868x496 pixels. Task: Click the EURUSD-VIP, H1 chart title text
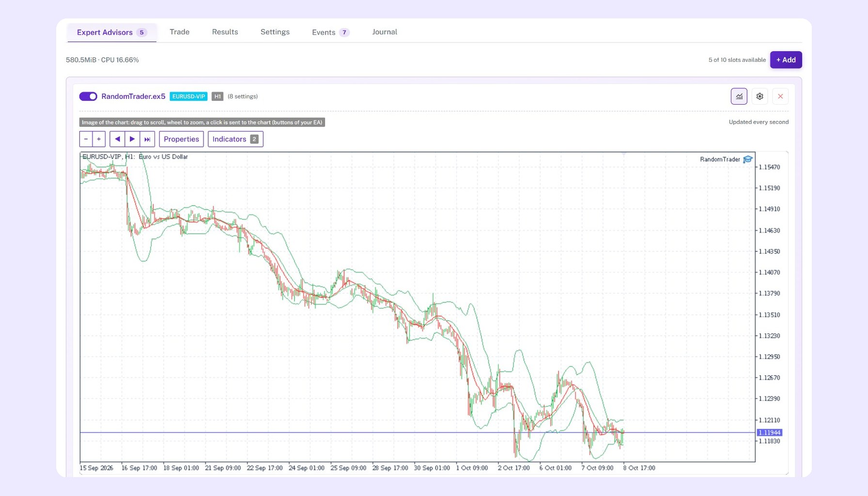click(x=135, y=157)
